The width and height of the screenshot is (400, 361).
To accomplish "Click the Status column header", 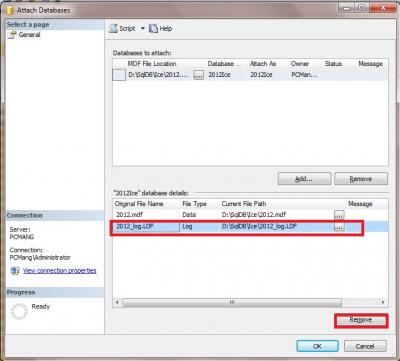I will [x=333, y=64].
